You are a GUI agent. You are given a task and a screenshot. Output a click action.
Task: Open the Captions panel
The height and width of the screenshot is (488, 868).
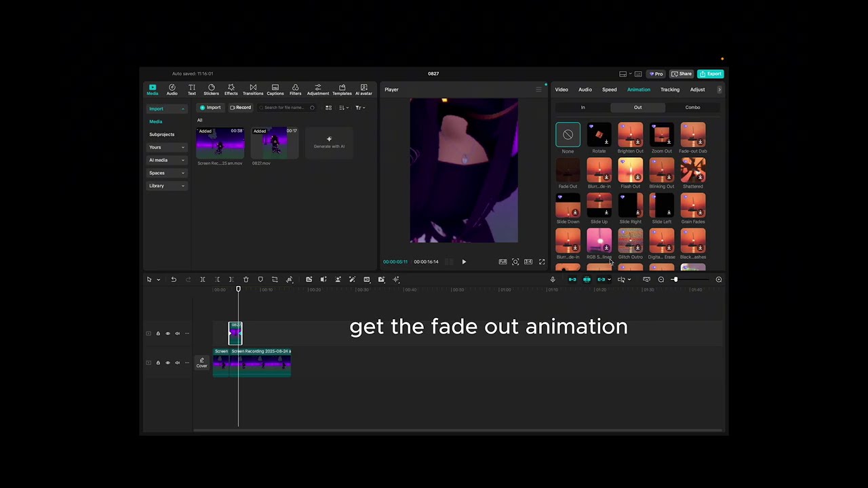pyautogui.click(x=275, y=89)
